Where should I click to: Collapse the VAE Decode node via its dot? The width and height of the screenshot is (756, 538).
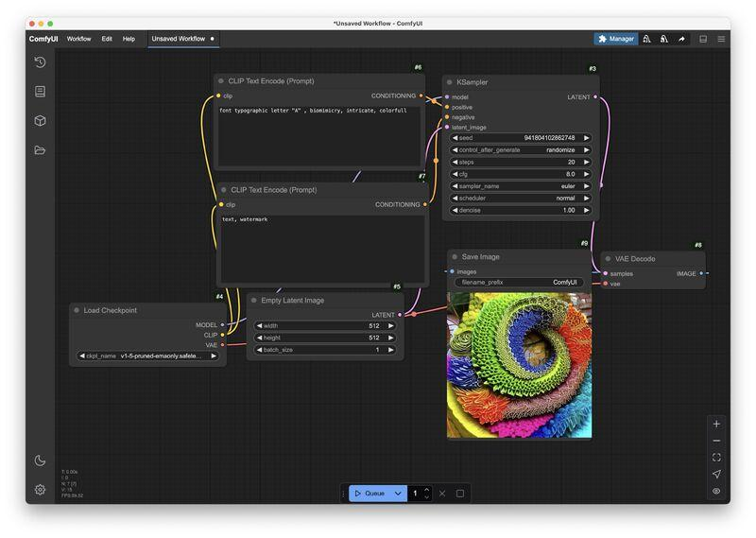(x=608, y=259)
